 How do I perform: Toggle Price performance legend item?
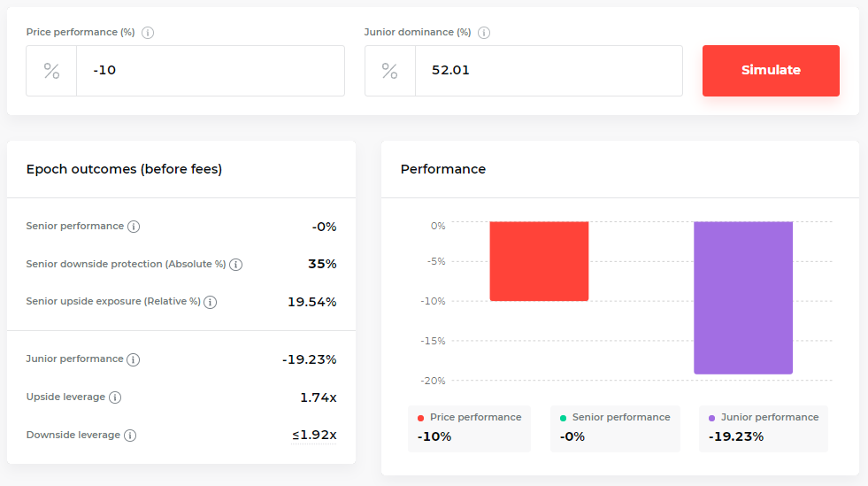469,428
